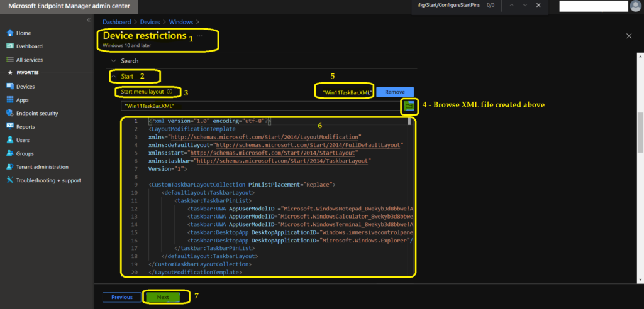The image size is (644, 309).
Task: Click the Previous button
Action: 121,297
